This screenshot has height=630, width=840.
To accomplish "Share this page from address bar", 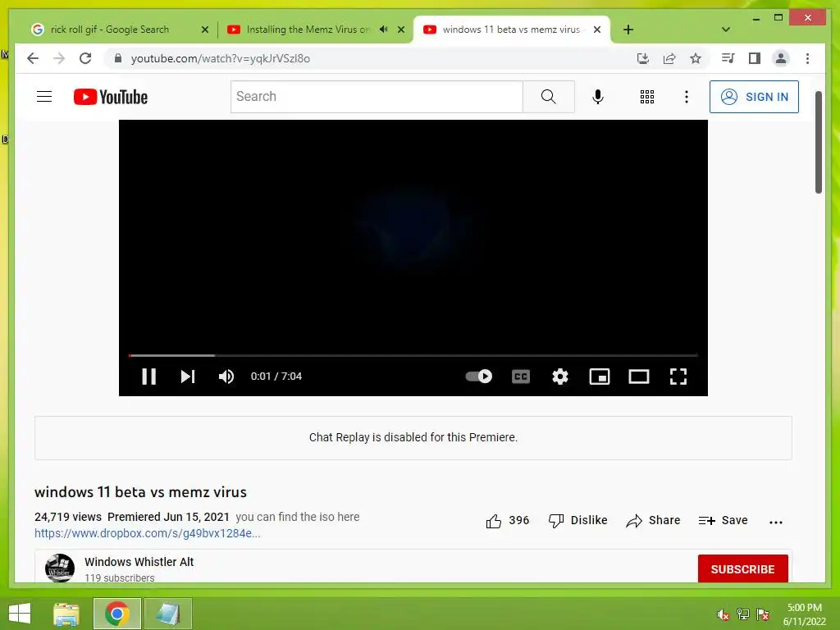I will click(x=669, y=58).
